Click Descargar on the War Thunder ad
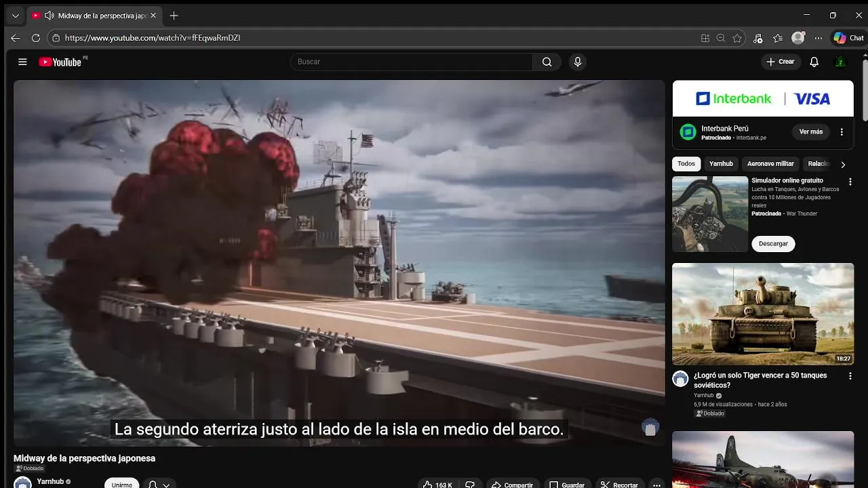 [773, 243]
